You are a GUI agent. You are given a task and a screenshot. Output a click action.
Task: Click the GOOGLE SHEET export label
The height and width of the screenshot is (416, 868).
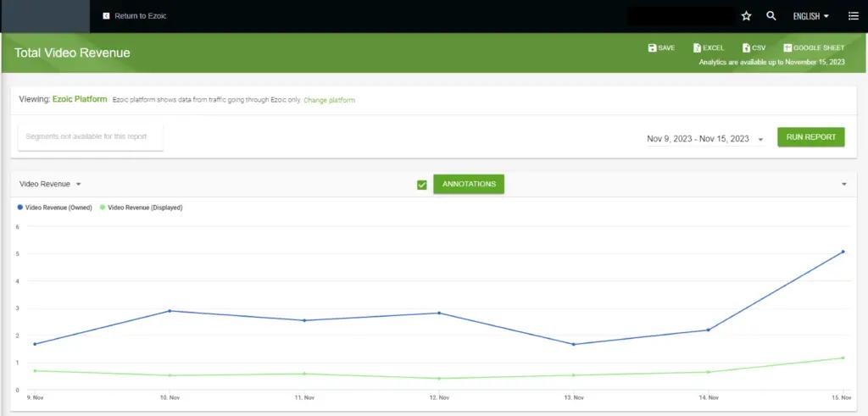coord(820,48)
